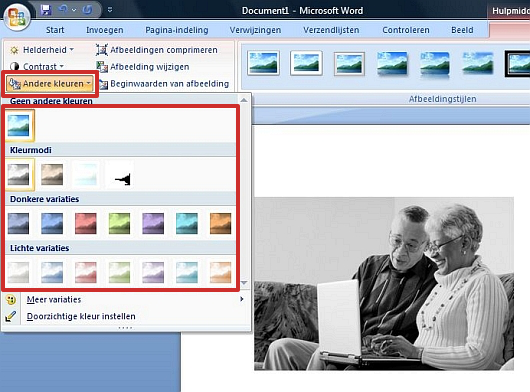Apply the fifth picture style with reflection

coord(435,64)
